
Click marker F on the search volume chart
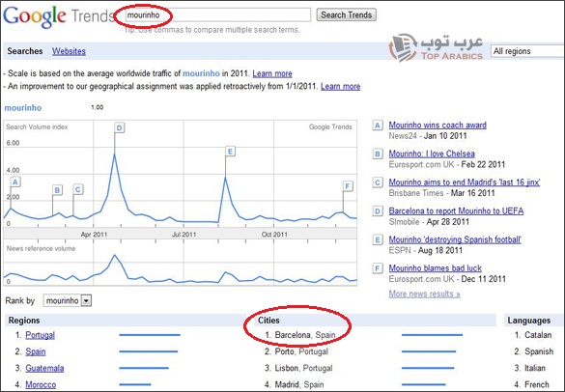point(348,186)
